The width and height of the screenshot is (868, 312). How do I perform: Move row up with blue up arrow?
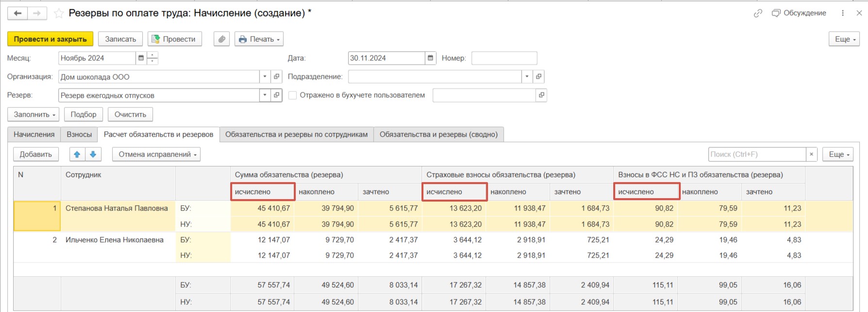point(77,154)
